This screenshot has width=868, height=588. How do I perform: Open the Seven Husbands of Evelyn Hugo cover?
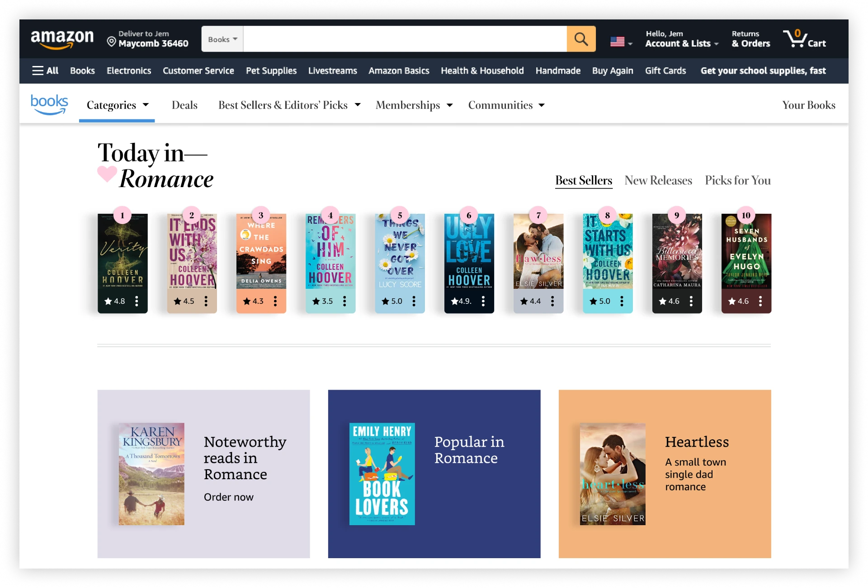tap(746, 251)
